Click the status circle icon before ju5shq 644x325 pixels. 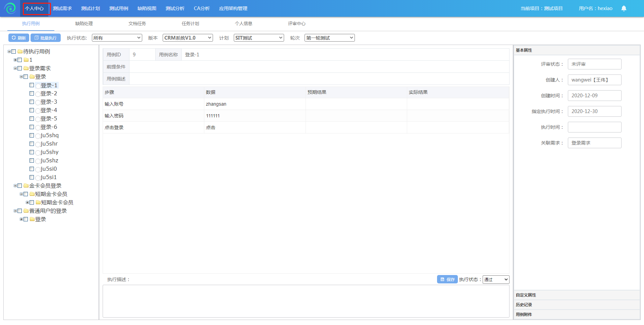point(38,136)
